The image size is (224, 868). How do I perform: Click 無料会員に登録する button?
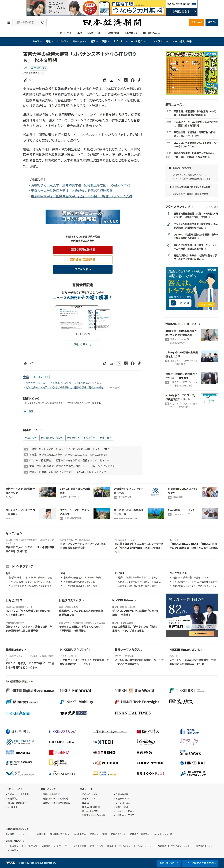83,259
